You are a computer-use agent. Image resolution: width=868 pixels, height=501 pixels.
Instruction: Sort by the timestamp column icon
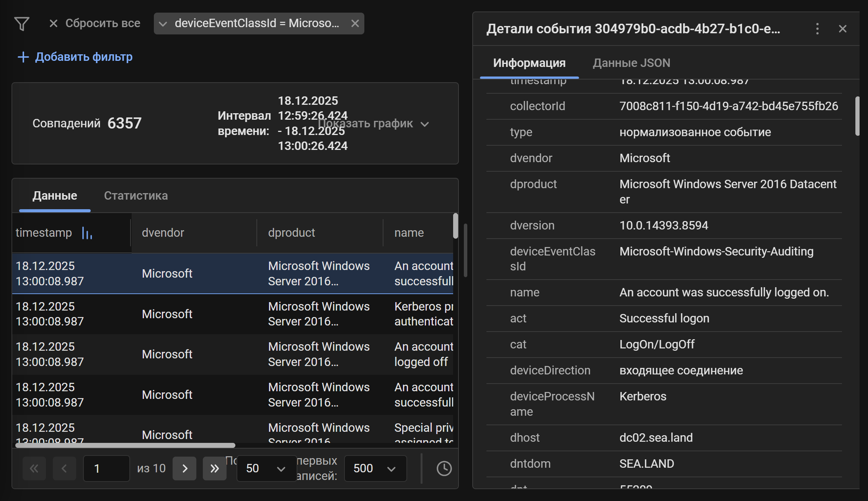click(87, 233)
